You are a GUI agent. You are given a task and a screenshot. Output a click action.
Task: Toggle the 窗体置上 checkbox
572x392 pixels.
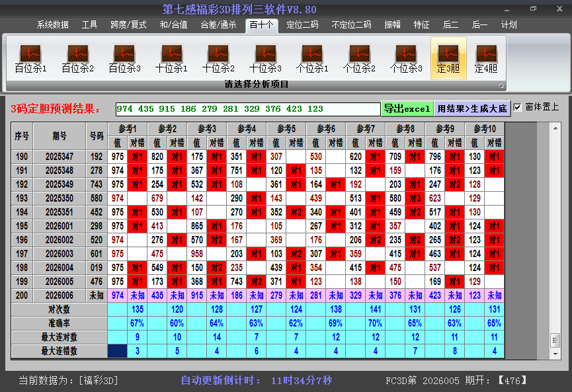click(x=518, y=107)
